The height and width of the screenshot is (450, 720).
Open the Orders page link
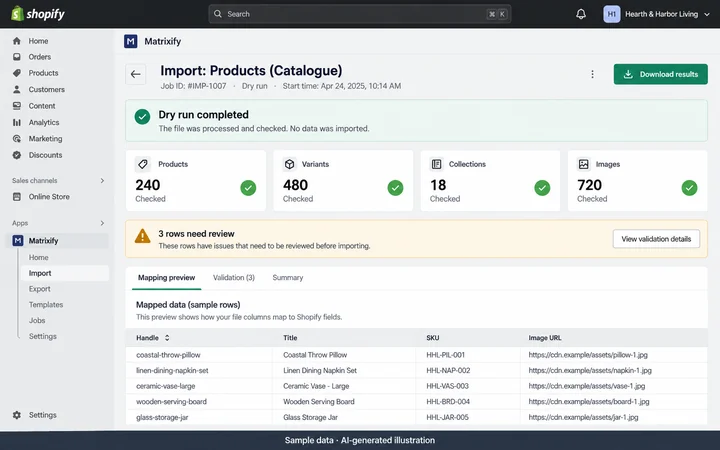click(39, 57)
